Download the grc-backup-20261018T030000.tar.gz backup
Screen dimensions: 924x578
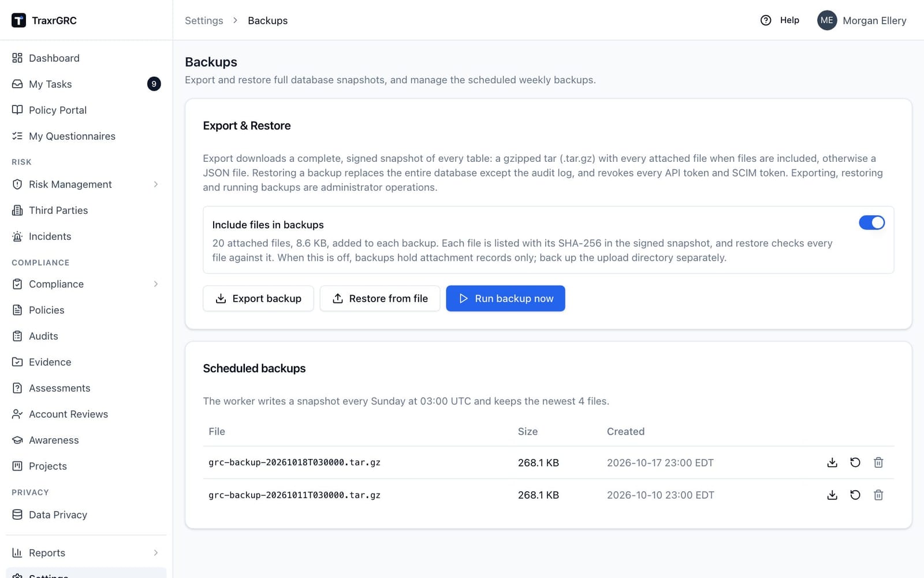coord(832,462)
